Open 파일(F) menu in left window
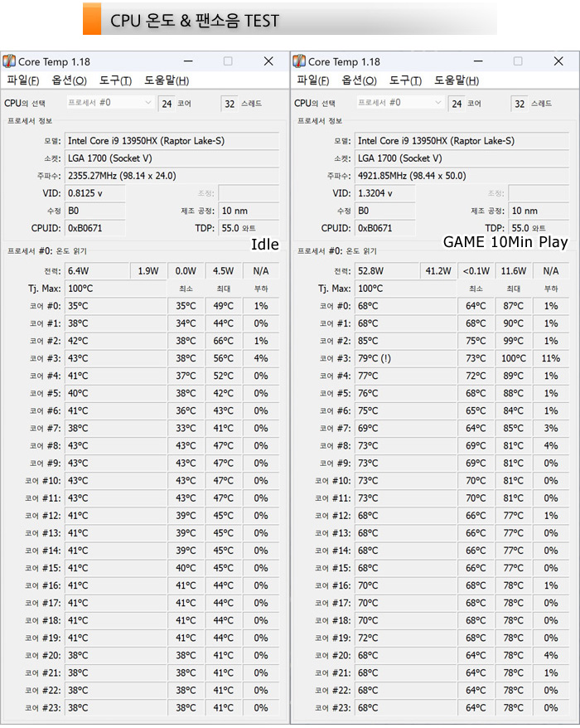The height and width of the screenshot is (728, 580). tap(22, 80)
